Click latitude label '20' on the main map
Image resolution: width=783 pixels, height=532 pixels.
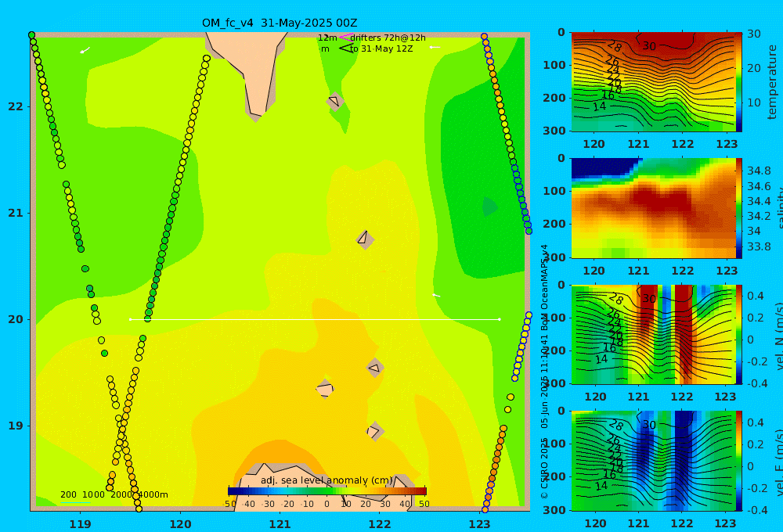[16, 319]
